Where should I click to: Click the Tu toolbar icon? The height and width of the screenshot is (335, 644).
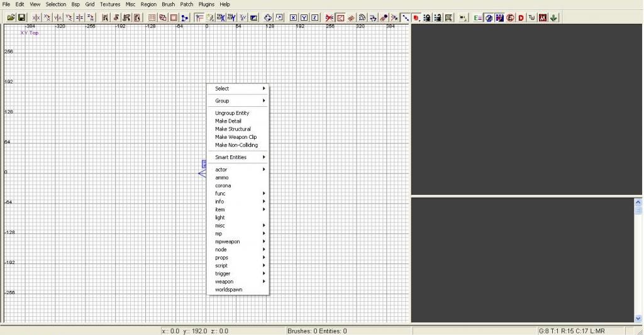coord(532,18)
